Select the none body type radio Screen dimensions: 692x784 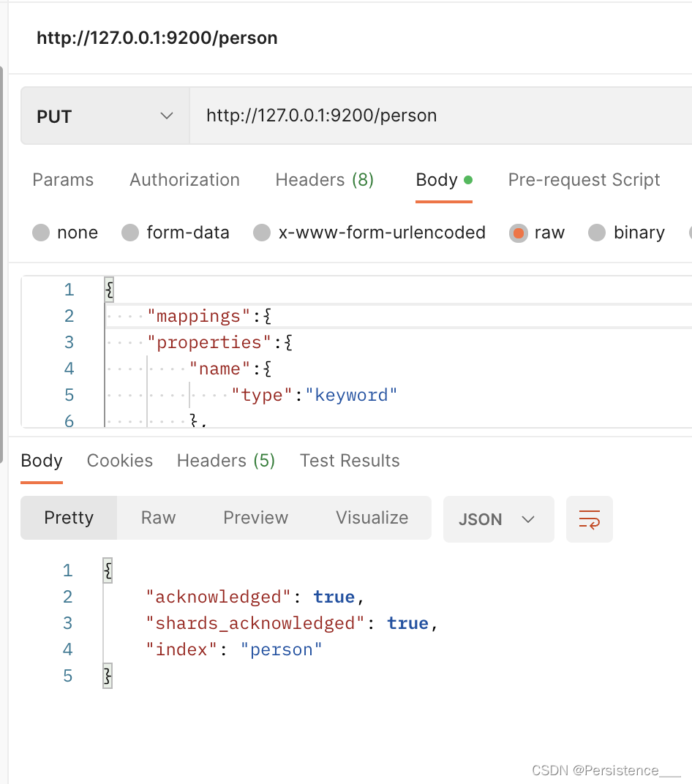[42, 233]
